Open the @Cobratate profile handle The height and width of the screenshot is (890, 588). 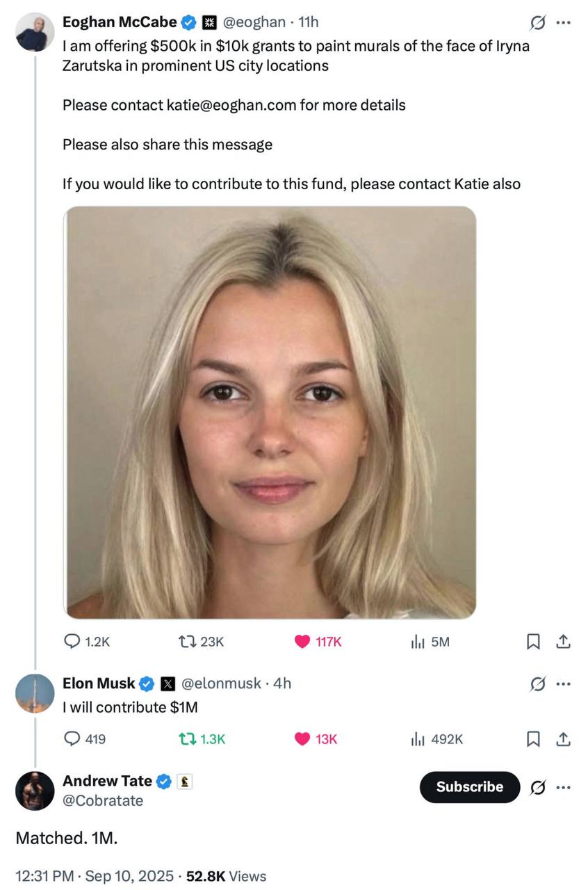pyautogui.click(x=103, y=801)
